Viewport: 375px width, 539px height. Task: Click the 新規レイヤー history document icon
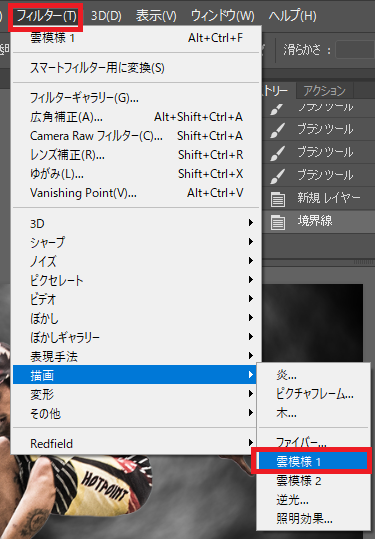point(277,199)
